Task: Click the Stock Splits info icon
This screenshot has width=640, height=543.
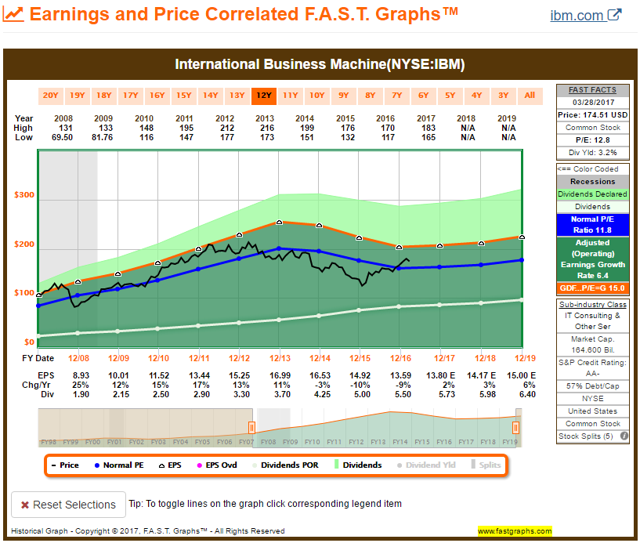Action: pos(624,436)
